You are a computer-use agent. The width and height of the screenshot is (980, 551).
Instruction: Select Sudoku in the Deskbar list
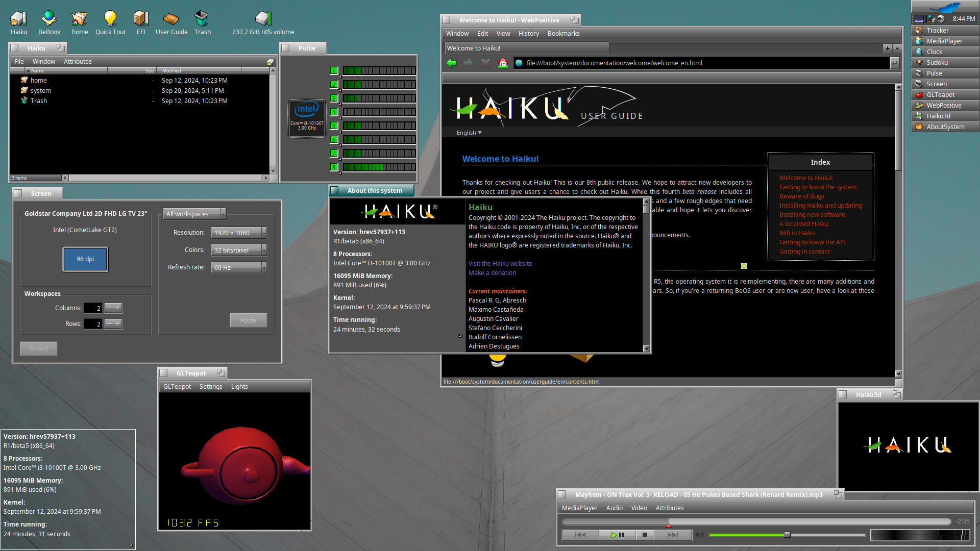[937, 62]
